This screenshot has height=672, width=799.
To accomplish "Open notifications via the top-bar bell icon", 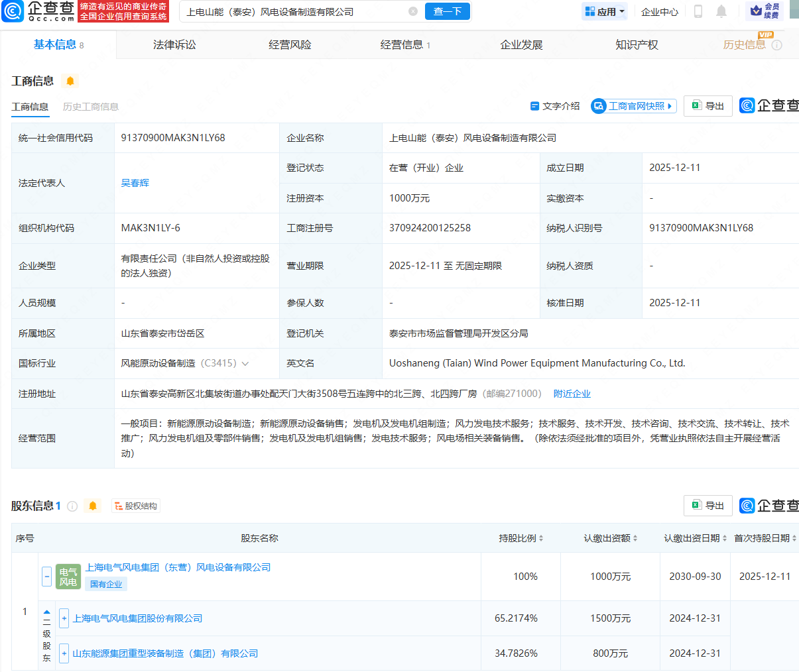I will [723, 11].
